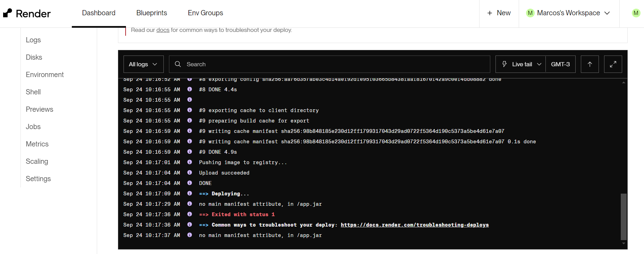Click the 'Exited with status 1' log text

pos(243,214)
